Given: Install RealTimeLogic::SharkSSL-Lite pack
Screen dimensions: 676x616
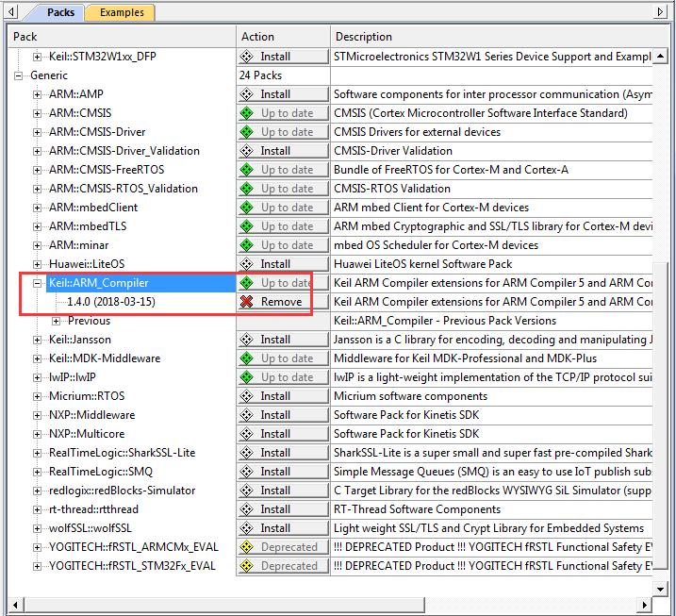Looking at the screenshot, I should [x=283, y=453].
